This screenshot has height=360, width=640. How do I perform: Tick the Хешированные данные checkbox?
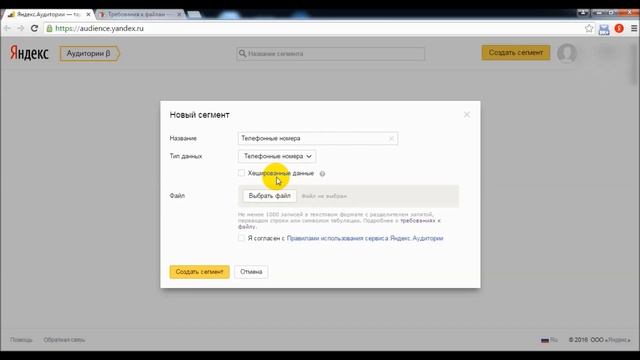tap(241, 173)
